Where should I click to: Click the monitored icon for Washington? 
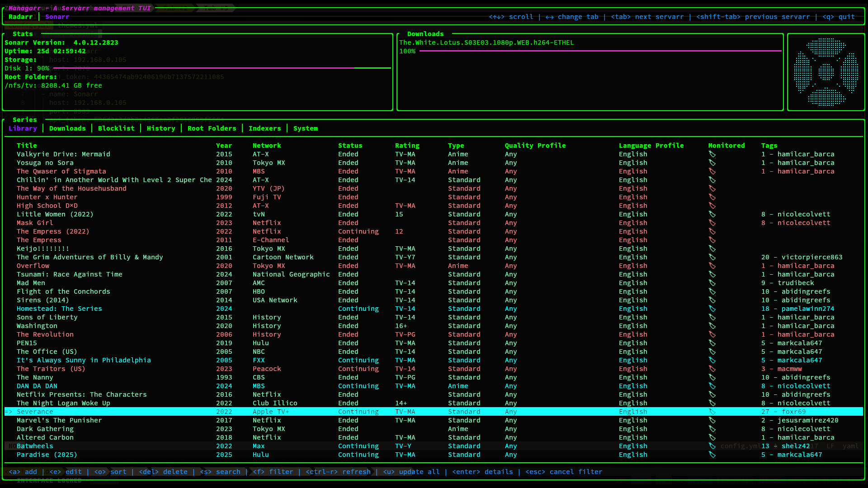(712, 326)
